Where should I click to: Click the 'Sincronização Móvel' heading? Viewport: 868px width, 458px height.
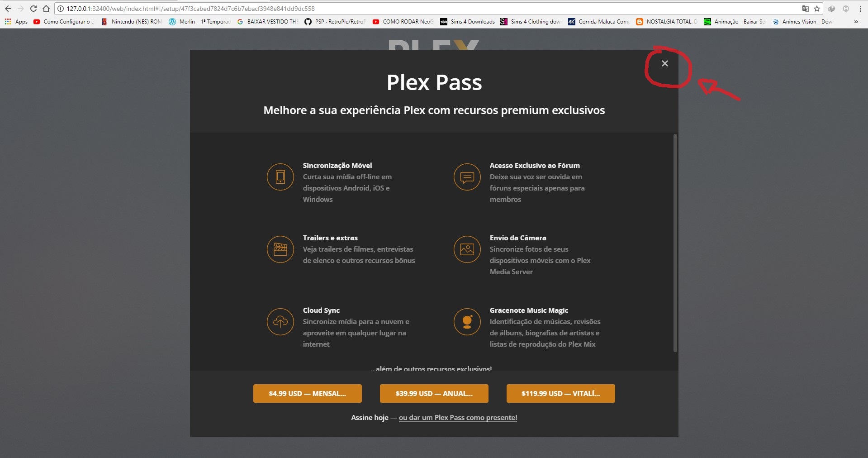(337, 166)
